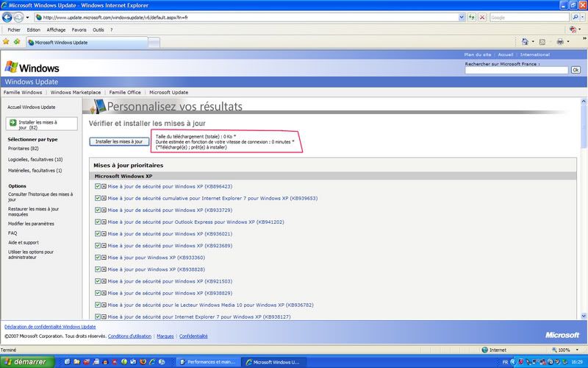Image resolution: width=588 pixels, height=368 pixels.
Task: Open the Fichier menu
Action: click(14, 29)
